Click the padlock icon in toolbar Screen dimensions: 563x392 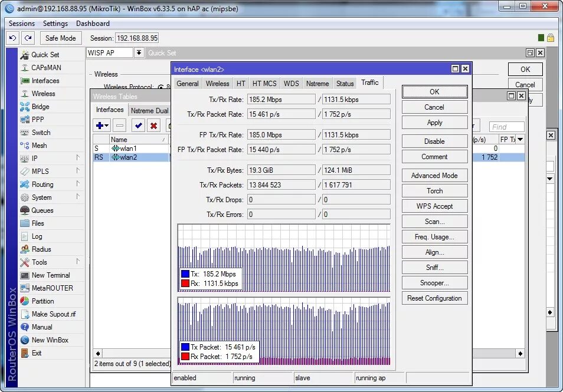click(x=551, y=38)
